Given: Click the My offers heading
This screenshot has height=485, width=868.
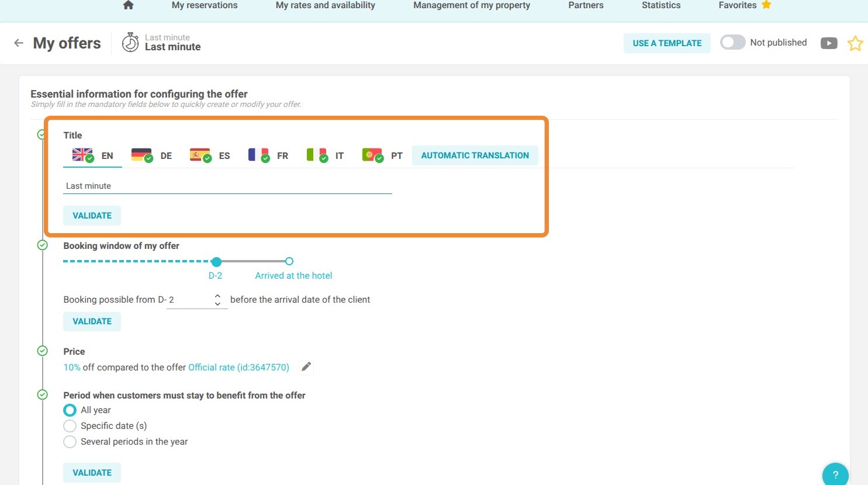Looking at the screenshot, I should pyautogui.click(x=67, y=43).
